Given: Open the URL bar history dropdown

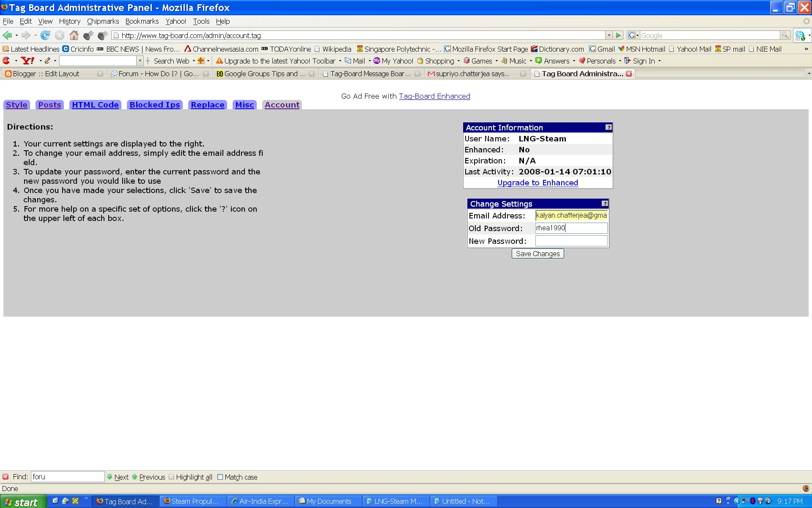Looking at the screenshot, I should click(609, 36).
